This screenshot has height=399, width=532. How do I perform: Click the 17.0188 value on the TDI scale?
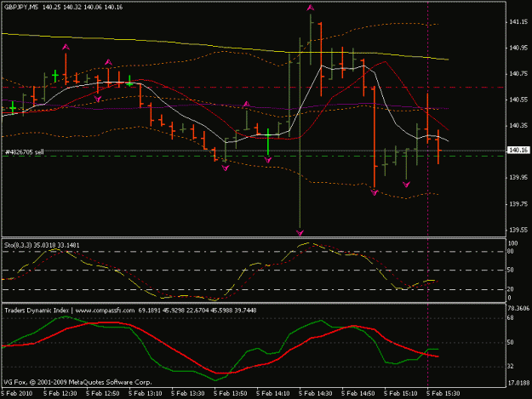518,383
